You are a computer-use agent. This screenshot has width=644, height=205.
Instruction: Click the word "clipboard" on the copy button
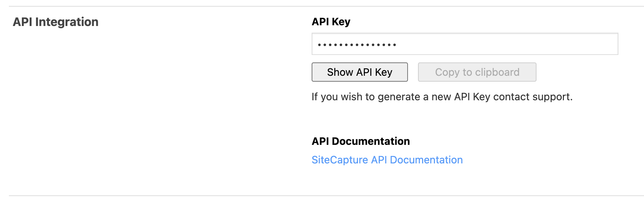497,72
